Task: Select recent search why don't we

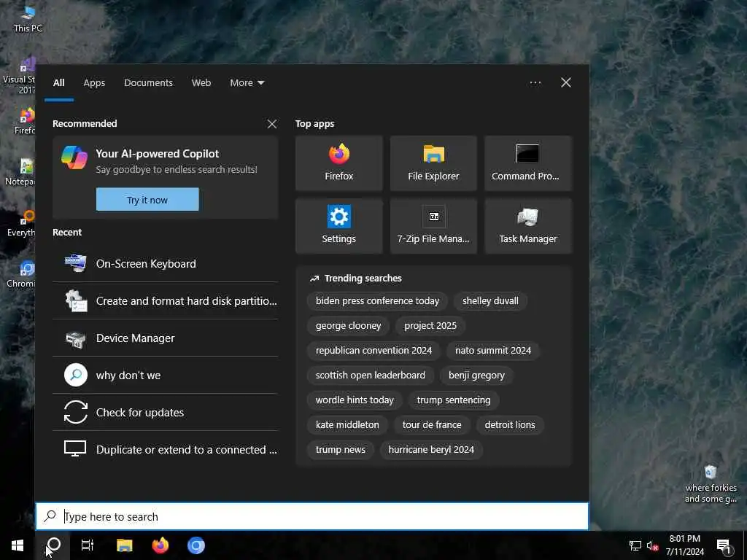Action: [x=165, y=376]
